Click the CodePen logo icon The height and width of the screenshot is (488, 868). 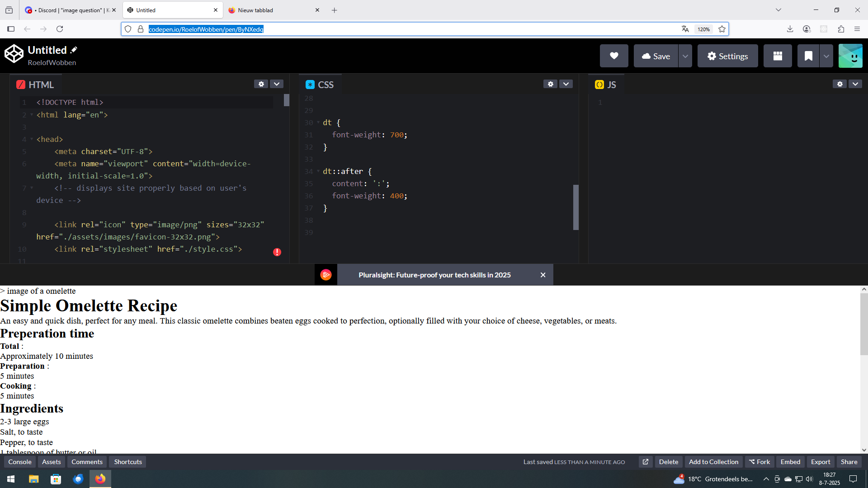click(14, 54)
